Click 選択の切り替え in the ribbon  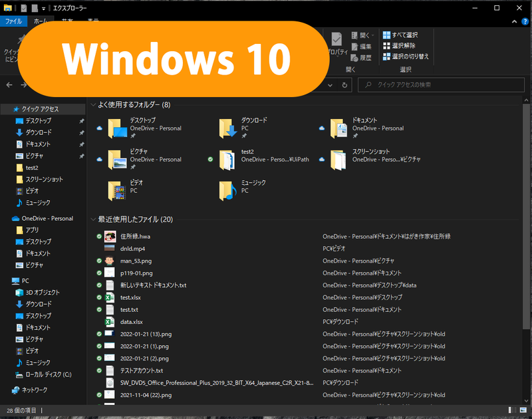406,57
